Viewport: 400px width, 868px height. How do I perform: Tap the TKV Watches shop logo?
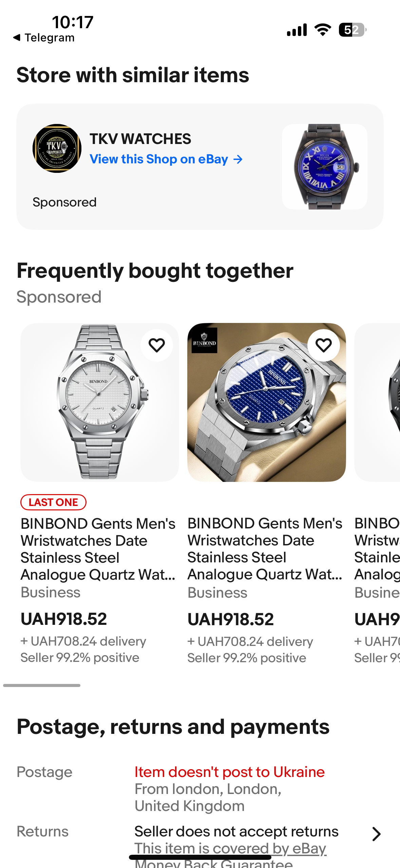[x=57, y=148]
